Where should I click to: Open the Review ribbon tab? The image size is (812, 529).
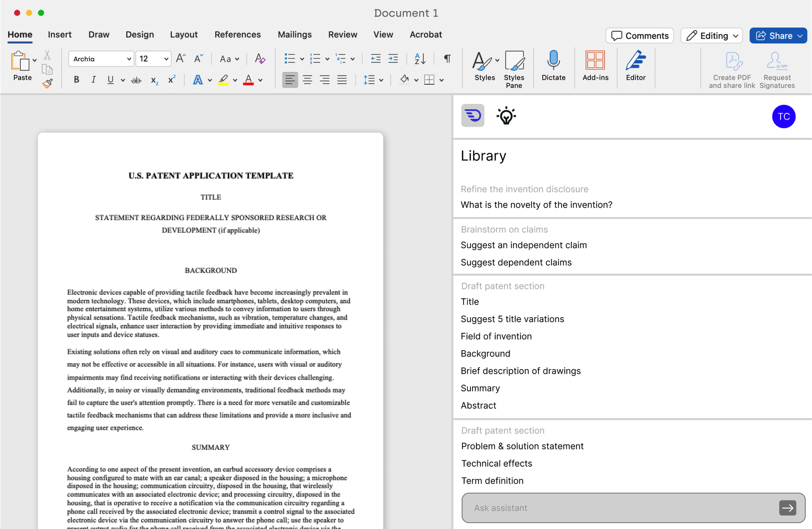point(342,34)
